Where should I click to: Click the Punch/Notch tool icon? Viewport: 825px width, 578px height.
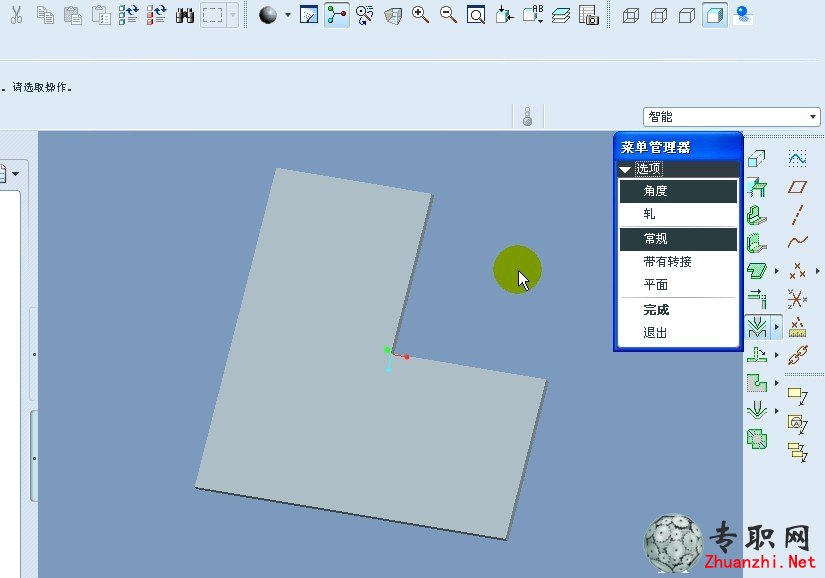click(x=757, y=383)
